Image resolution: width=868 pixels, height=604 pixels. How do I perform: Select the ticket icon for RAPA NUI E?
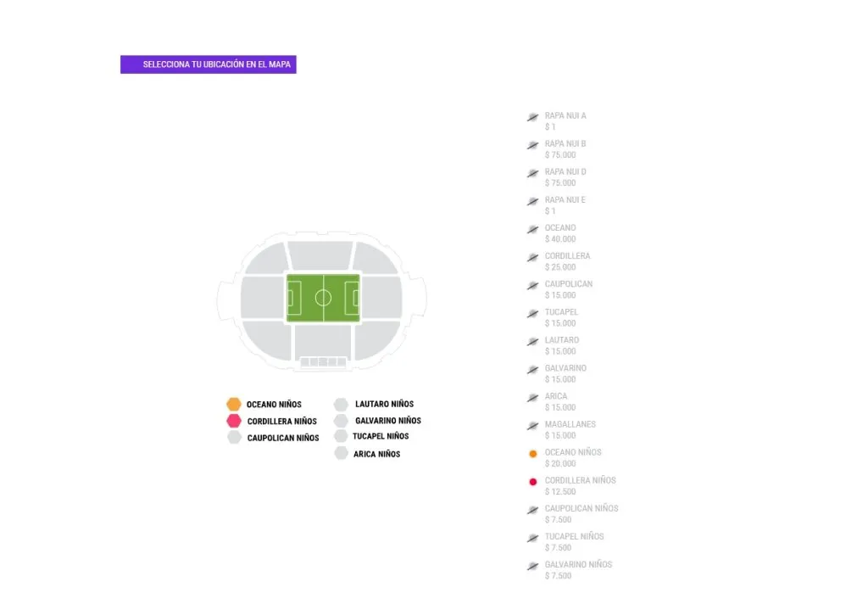[x=532, y=201]
